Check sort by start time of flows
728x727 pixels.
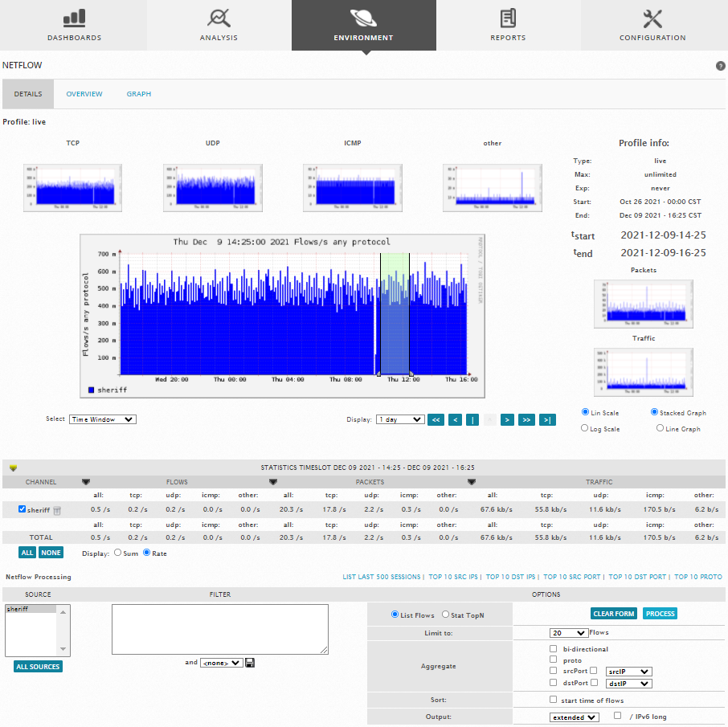[553, 699]
